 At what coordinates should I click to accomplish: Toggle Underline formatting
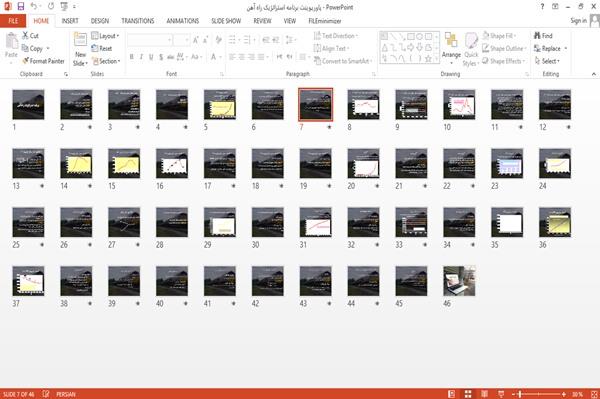pyautogui.click(x=151, y=57)
